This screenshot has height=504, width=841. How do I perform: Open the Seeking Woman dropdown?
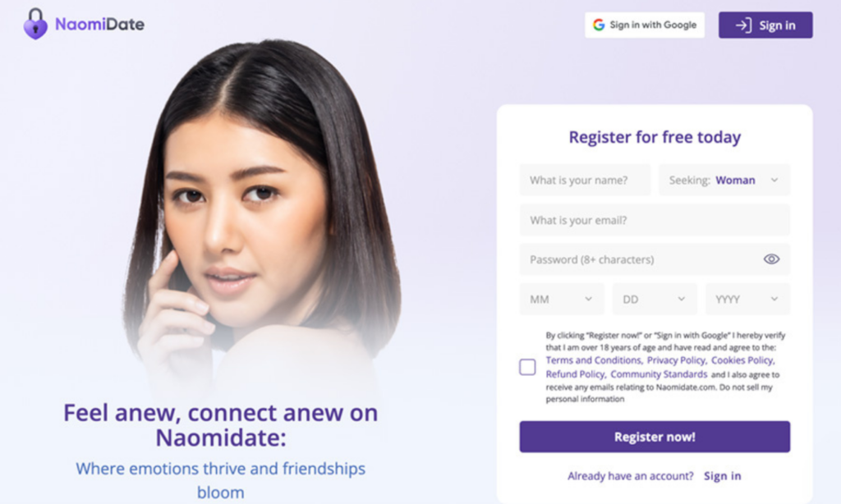coord(724,180)
